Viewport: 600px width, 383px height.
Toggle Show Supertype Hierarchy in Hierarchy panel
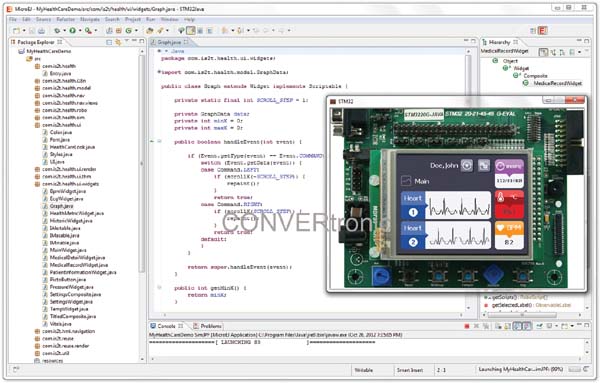tap(553, 52)
